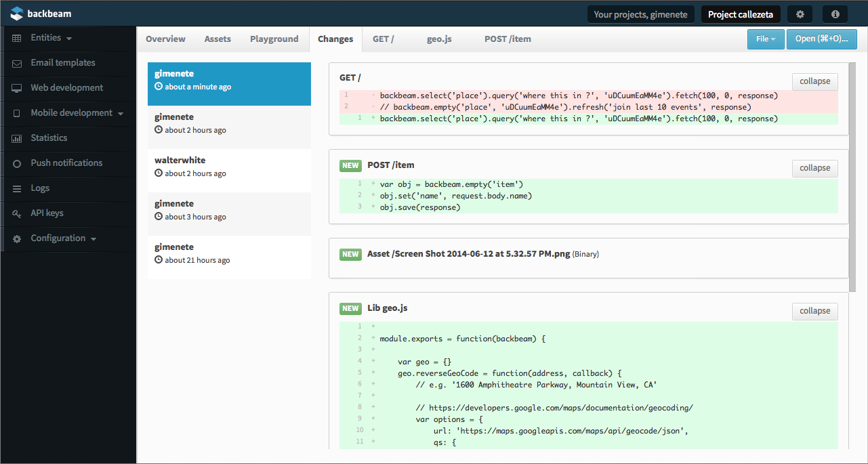The height and width of the screenshot is (464, 868).
Task: Select gimenete change from 21 hours ago
Action: click(229, 257)
